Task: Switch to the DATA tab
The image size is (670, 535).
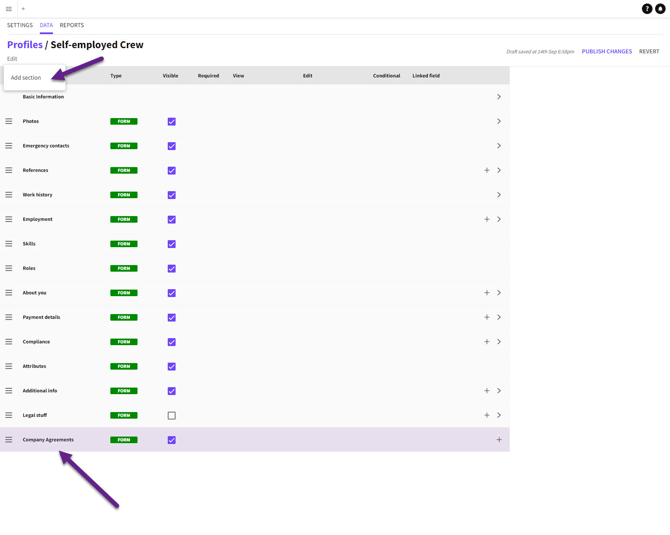Action: (x=46, y=25)
